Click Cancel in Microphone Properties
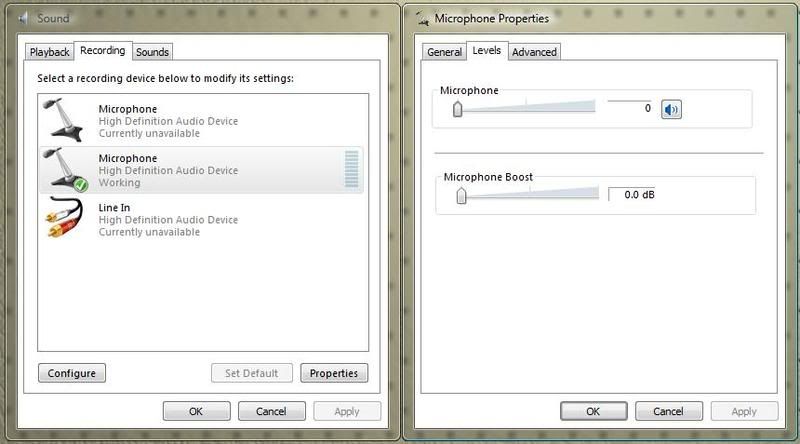This screenshot has height=444, width=800. 668,411
